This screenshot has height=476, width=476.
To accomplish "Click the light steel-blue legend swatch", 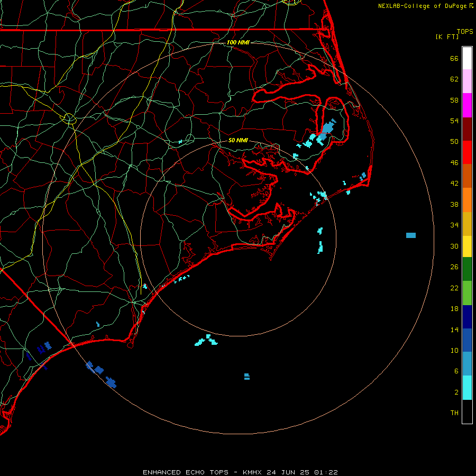I will (x=467, y=363).
